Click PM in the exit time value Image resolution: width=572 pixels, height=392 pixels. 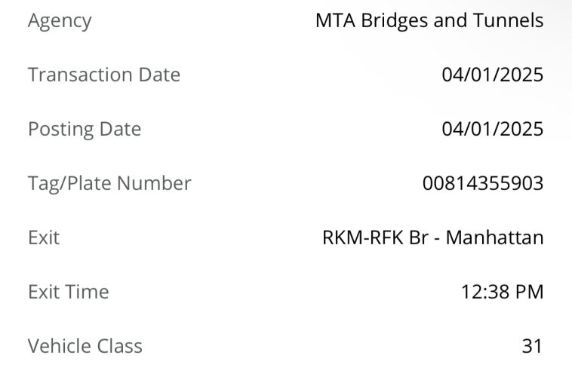click(529, 292)
